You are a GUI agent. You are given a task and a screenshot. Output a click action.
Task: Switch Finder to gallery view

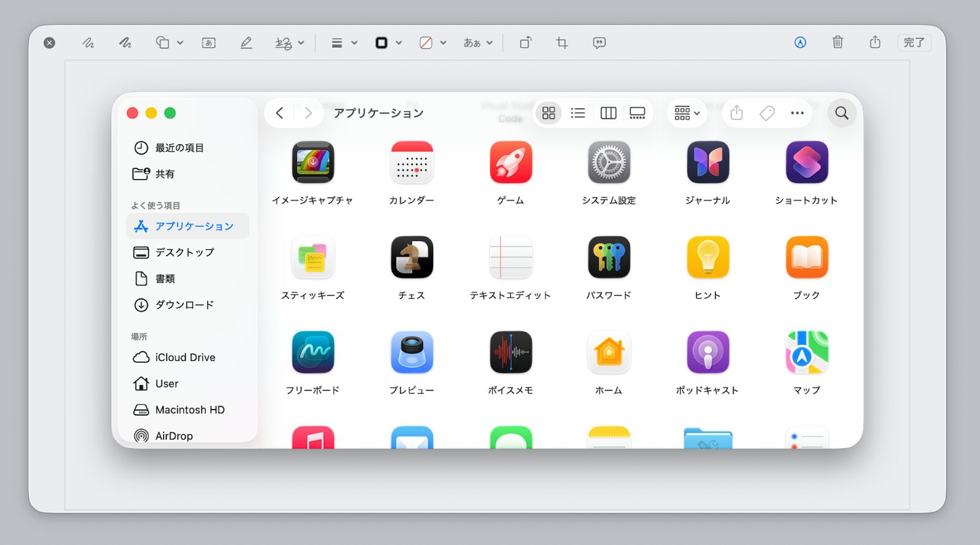pyautogui.click(x=638, y=113)
